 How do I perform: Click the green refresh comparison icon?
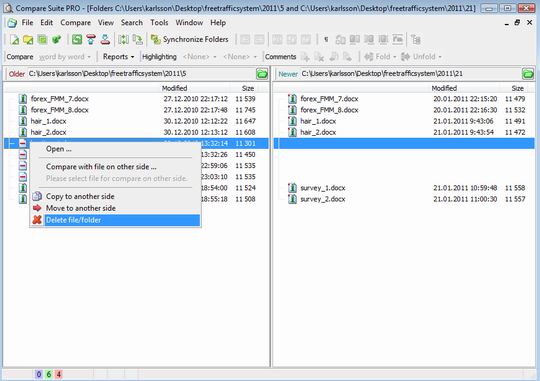(77, 40)
